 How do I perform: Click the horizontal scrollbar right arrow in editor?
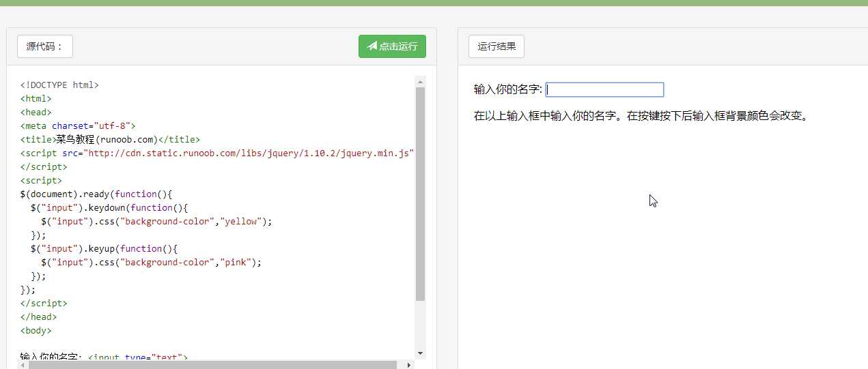coord(410,365)
